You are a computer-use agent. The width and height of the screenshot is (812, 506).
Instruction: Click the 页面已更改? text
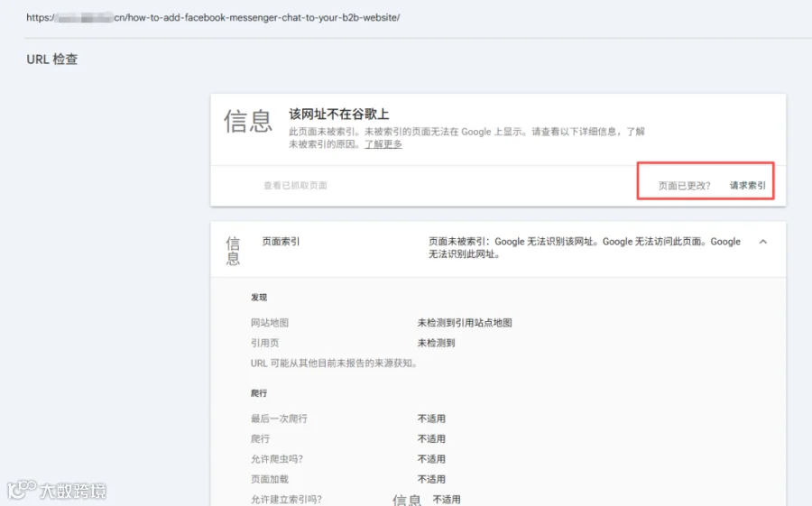pyautogui.click(x=684, y=186)
